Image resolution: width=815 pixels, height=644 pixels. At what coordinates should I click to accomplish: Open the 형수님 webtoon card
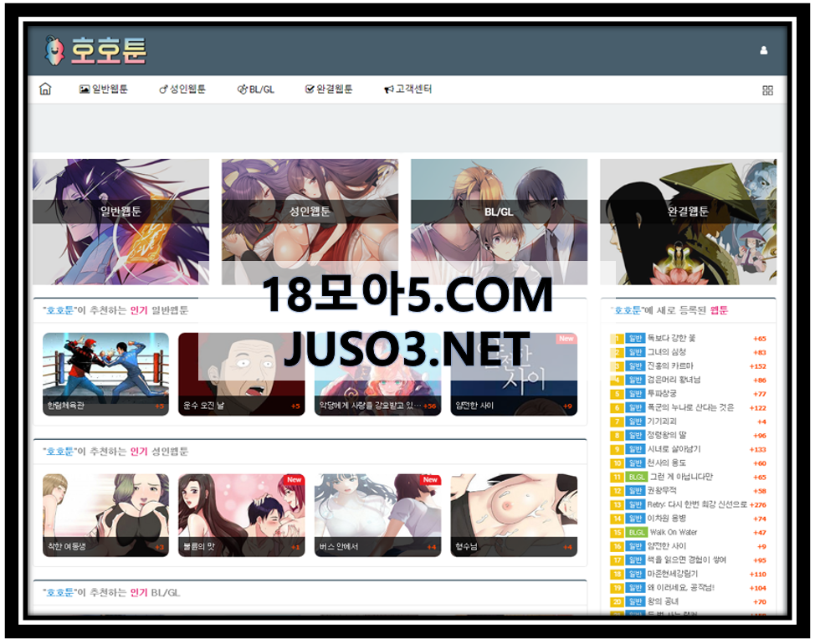pos(514,515)
